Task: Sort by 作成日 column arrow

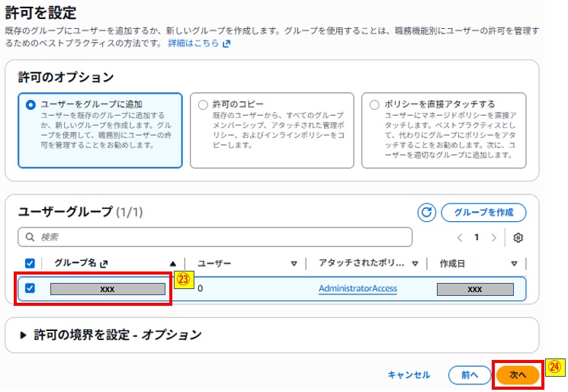Action: 514,263
